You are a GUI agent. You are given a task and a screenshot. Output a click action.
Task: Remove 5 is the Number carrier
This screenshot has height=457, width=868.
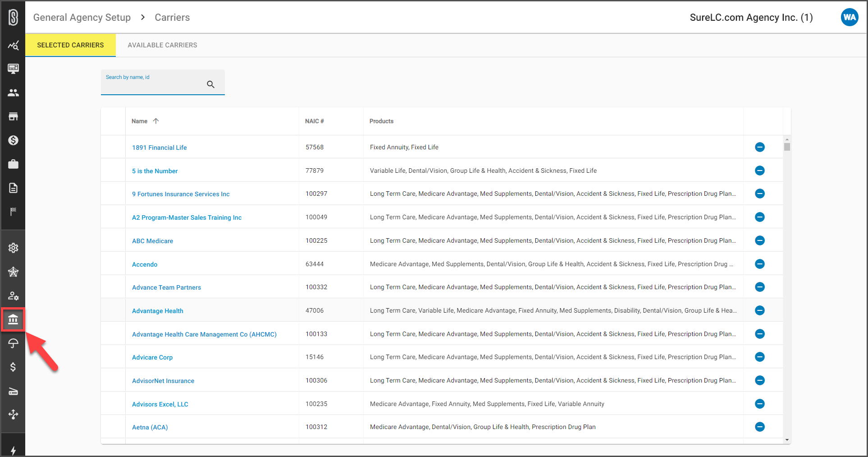click(x=760, y=171)
